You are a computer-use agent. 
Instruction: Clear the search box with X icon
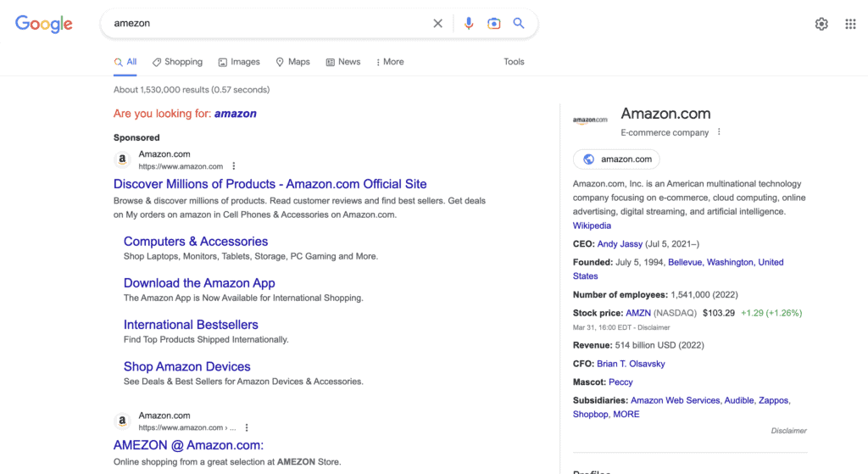(x=438, y=23)
